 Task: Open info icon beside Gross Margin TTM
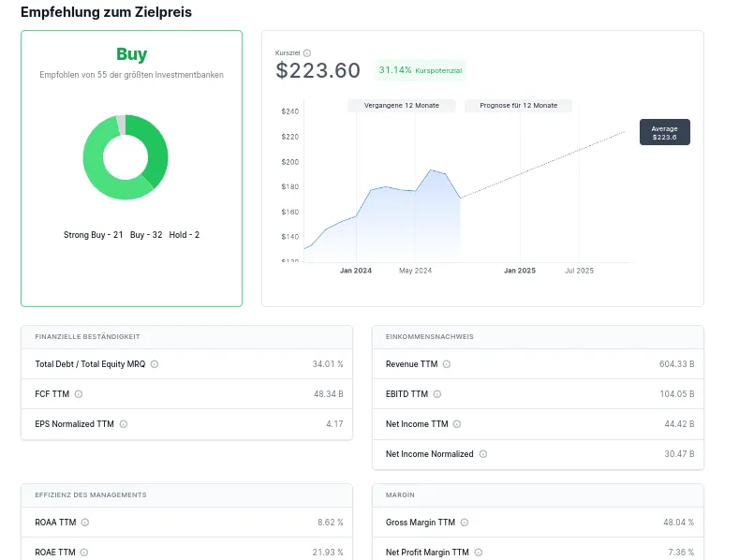465,523
